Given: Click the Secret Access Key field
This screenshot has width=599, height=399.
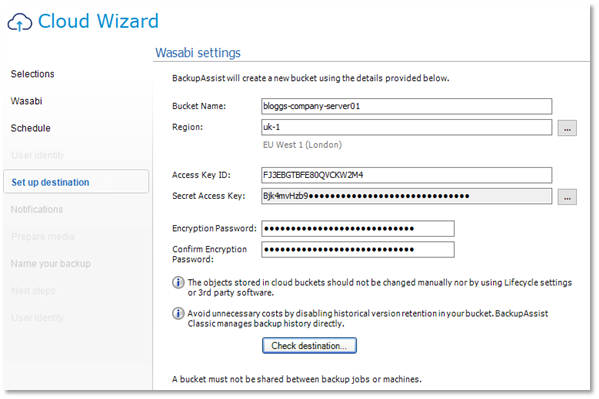Looking at the screenshot, I should coord(407,196).
